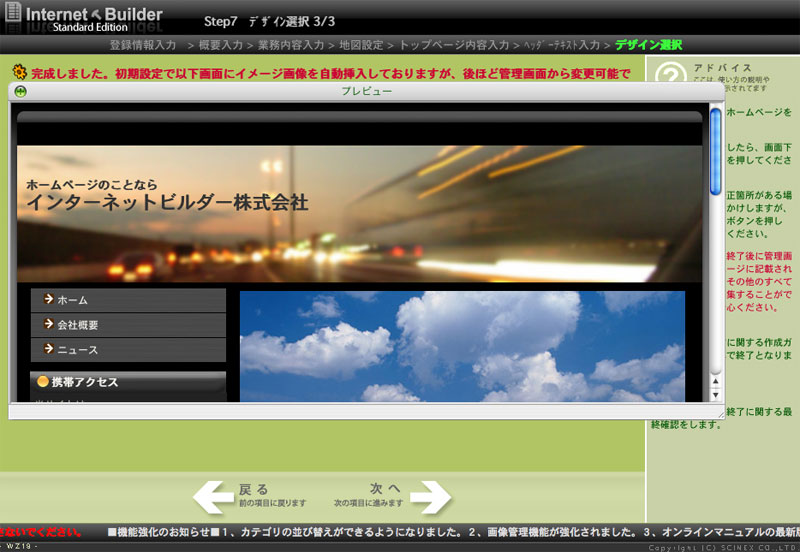Click the clouds image in the preview
Screen dimensions: 800x552
[461, 346]
